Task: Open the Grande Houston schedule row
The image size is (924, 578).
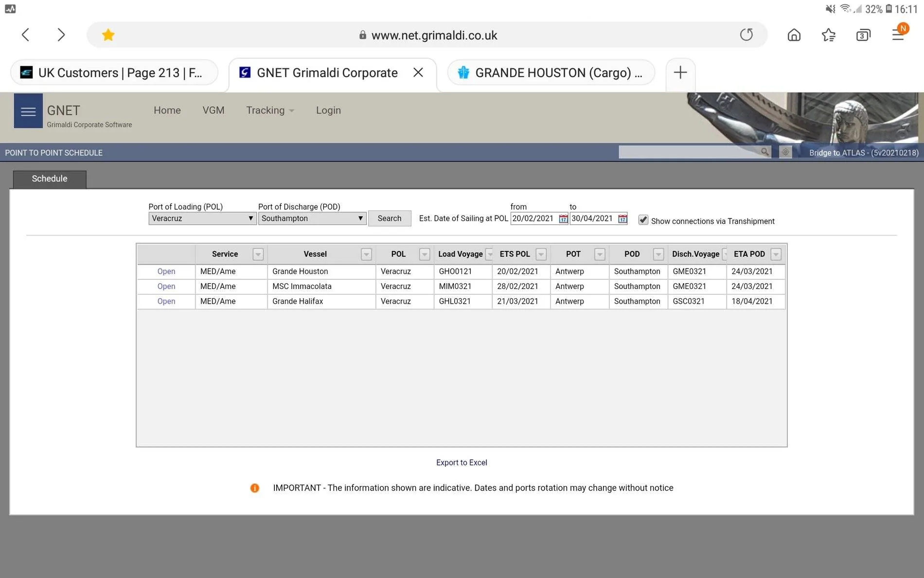Action: 166,271
